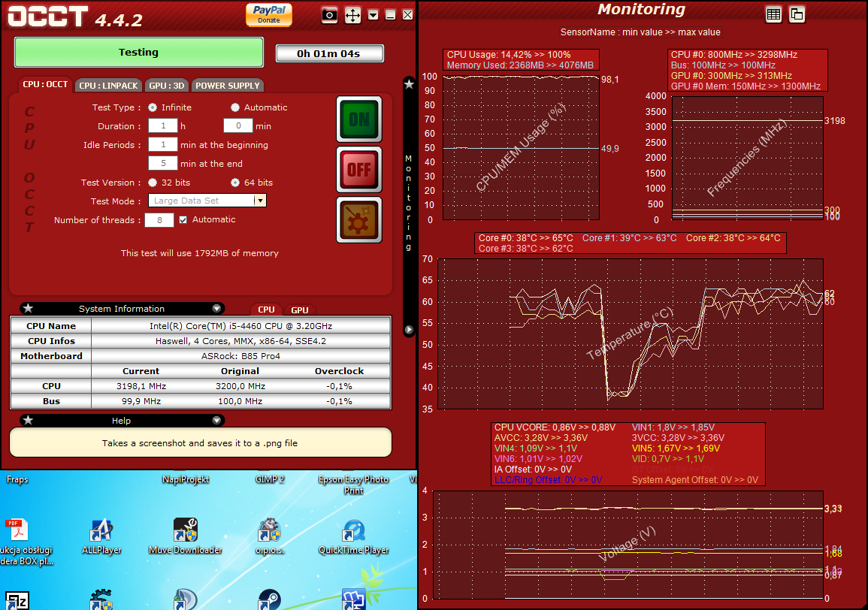
Task: Open the Monitoring table view icon
Action: [x=773, y=14]
